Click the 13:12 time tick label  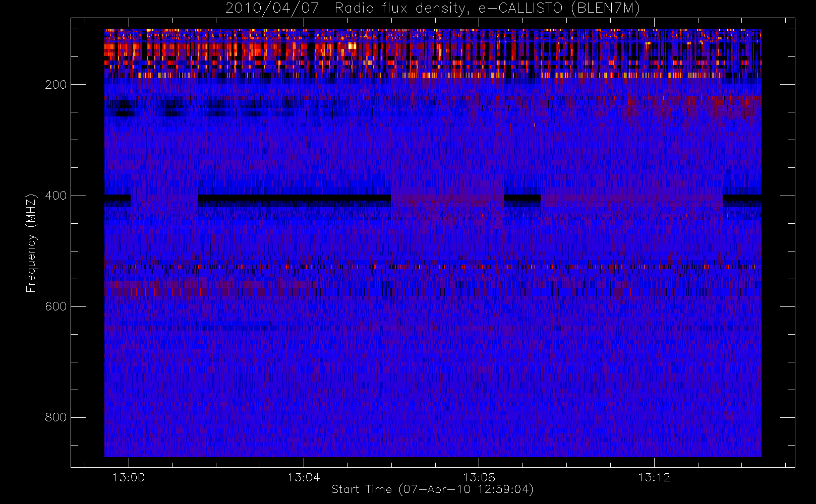[x=654, y=477]
